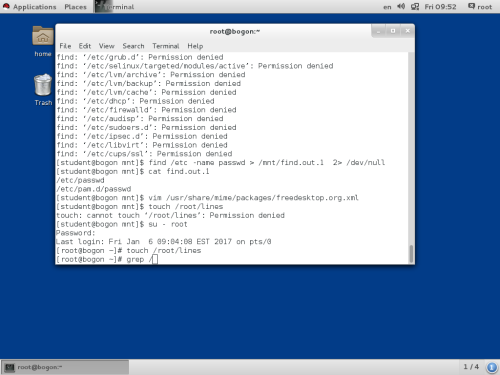Click the workspace switcher indicator icon
Image resolution: width=500 pixels, height=375 pixels.
[492, 367]
